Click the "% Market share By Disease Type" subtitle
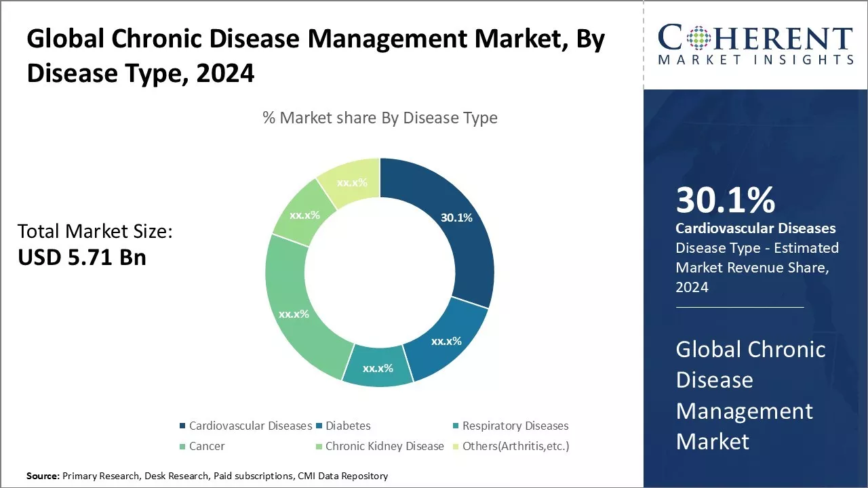This screenshot has width=868, height=488. pos(380,118)
